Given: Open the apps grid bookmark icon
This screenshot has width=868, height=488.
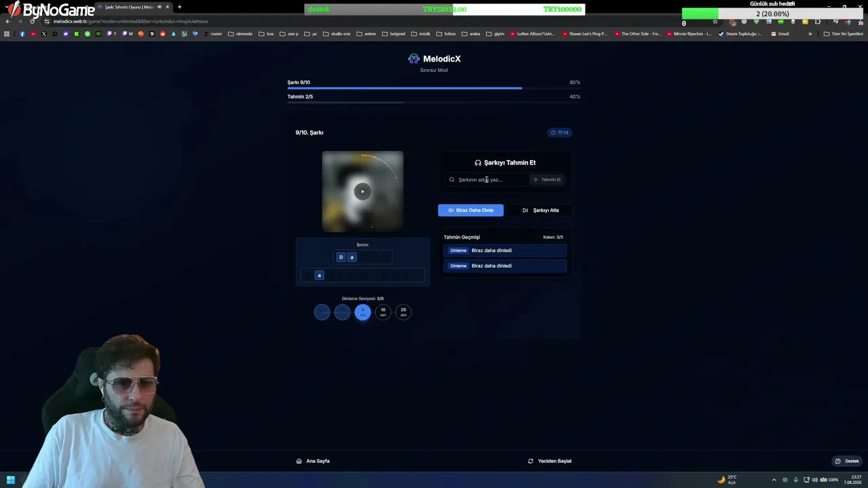Looking at the screenshot, I should (x=7, y=34).
